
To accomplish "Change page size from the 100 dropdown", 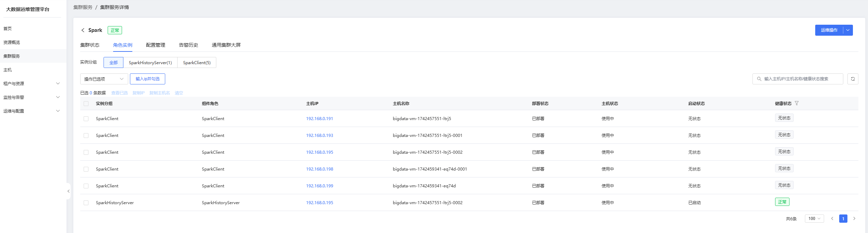I will (814, 219).
